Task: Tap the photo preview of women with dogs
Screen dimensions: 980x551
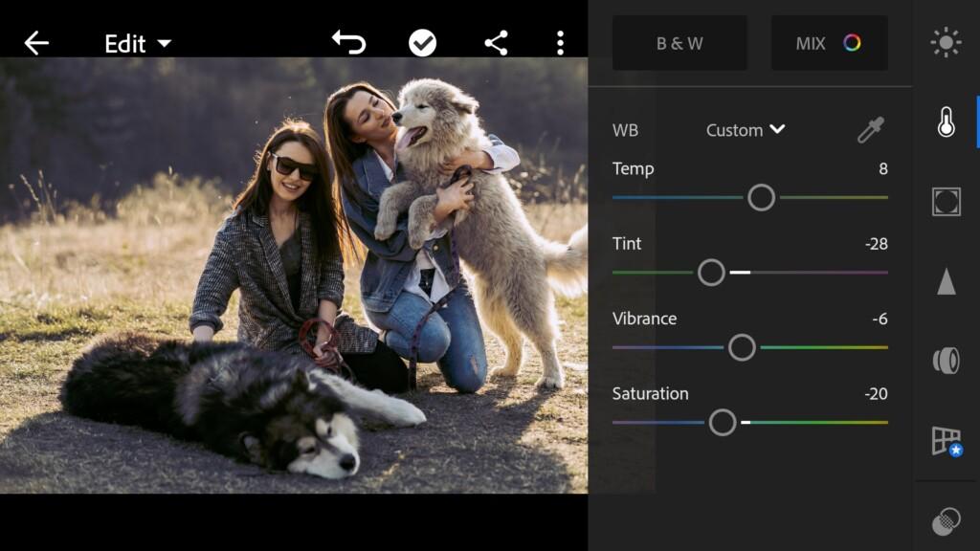Action: click(294, 275)
